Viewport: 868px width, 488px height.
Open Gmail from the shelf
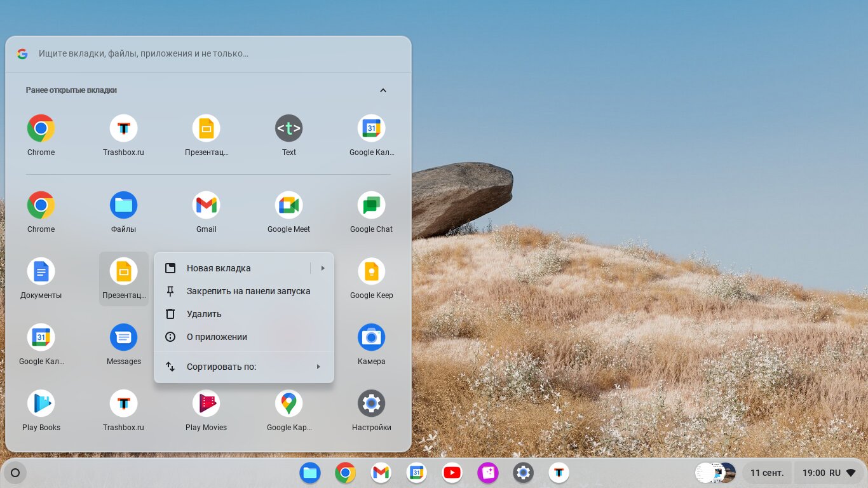[381, 473]
